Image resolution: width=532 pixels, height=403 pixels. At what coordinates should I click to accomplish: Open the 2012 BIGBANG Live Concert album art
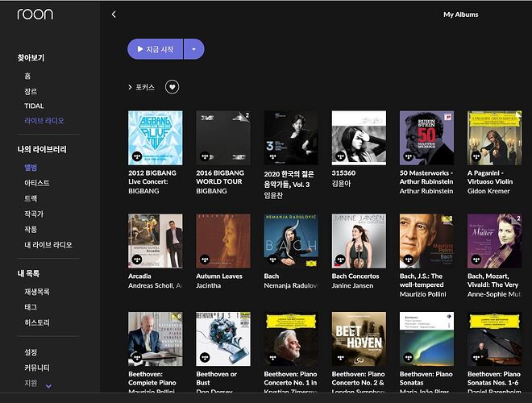[156, 138]
